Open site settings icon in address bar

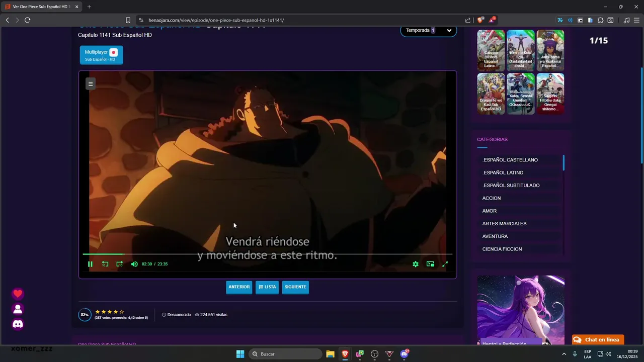point(141,20)
